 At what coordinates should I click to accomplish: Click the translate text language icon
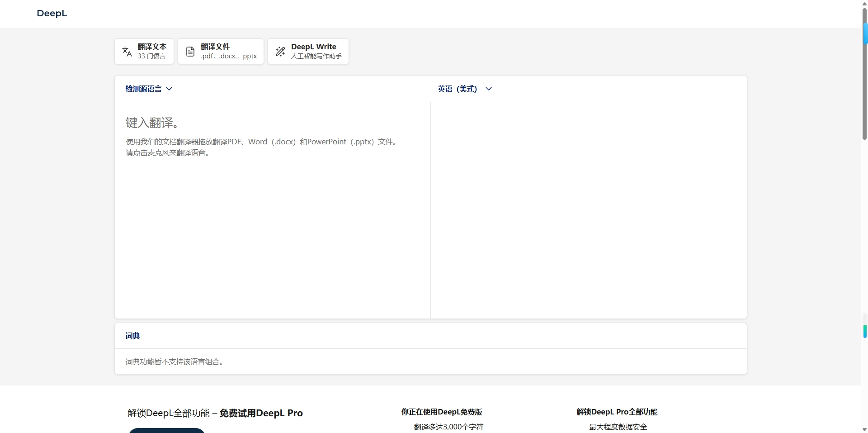tap(127, 52)
